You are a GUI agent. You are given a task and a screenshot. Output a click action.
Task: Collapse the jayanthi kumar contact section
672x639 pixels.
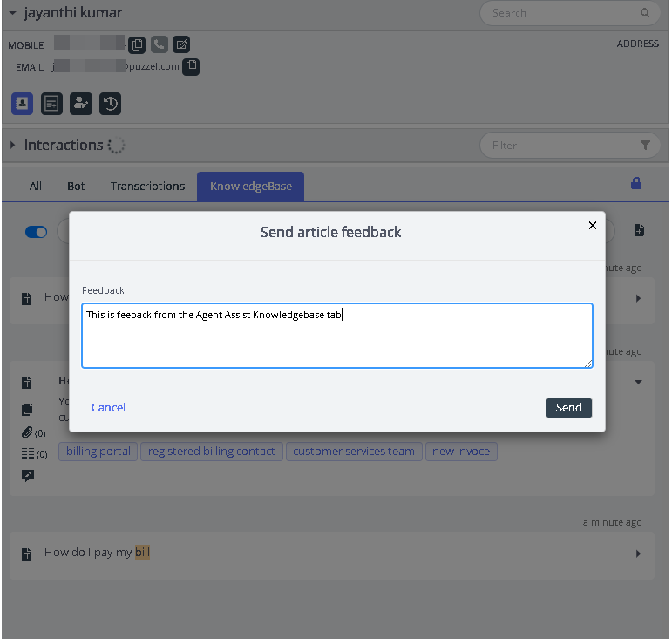pyautogui.click(x=12, y=13)
